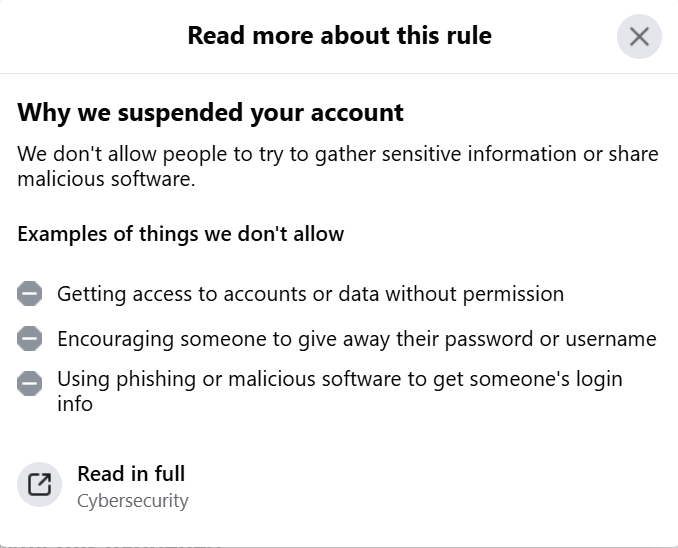This screenshot has height=548, width=678.
Task: Click the Why we suspended your account heading
Action: pos(210,112)
